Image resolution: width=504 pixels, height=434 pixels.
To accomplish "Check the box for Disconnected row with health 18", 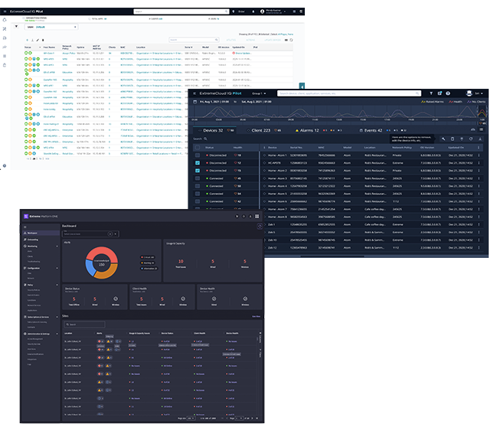I will coord(198,155).
